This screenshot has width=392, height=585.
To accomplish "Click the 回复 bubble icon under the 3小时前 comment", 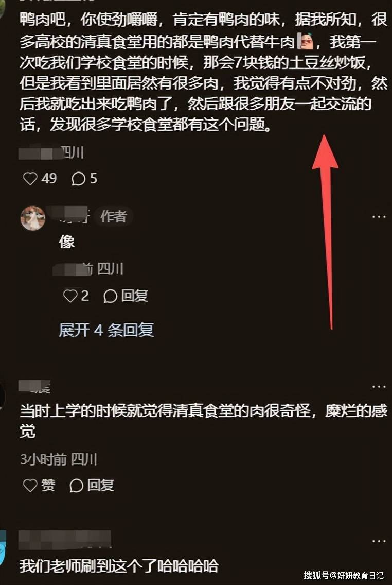I will tap(76, 486).
